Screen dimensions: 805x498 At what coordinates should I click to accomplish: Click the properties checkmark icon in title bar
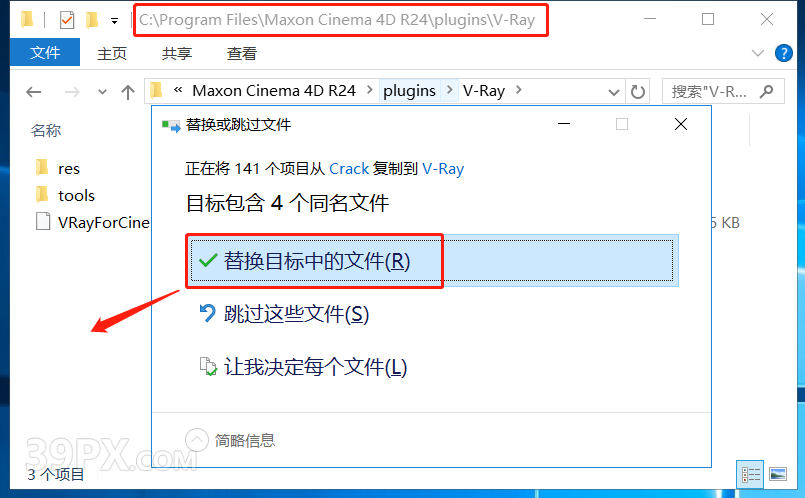coord(67,20)
